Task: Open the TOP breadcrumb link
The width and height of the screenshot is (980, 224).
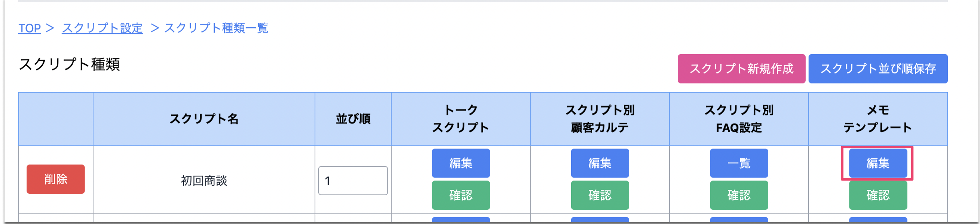Action: coord(30,28)
